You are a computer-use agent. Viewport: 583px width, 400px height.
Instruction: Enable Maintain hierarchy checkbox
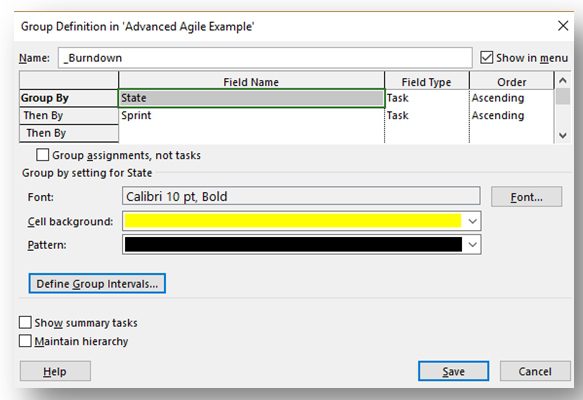25,341
